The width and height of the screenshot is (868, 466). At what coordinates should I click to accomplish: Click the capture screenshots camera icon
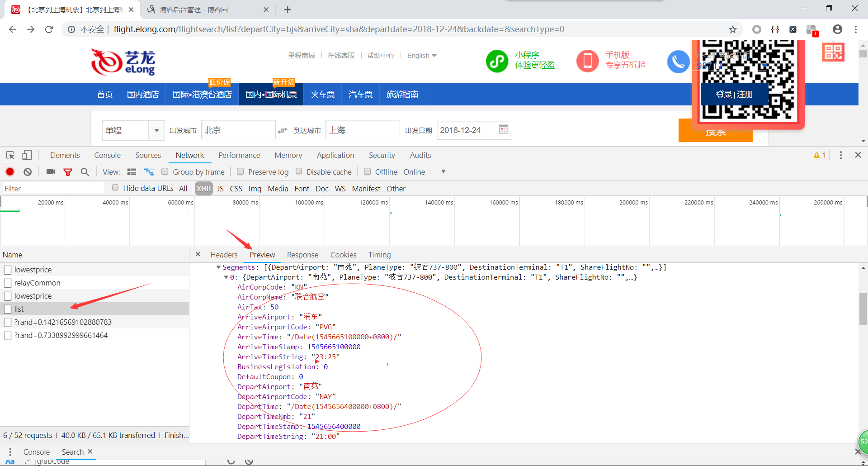point(51,172)
